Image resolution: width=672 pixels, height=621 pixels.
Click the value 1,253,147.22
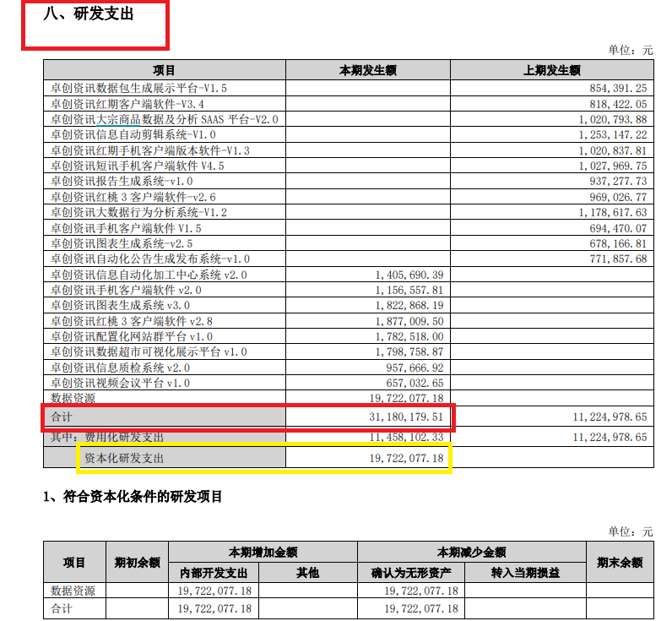coord(613,135)
